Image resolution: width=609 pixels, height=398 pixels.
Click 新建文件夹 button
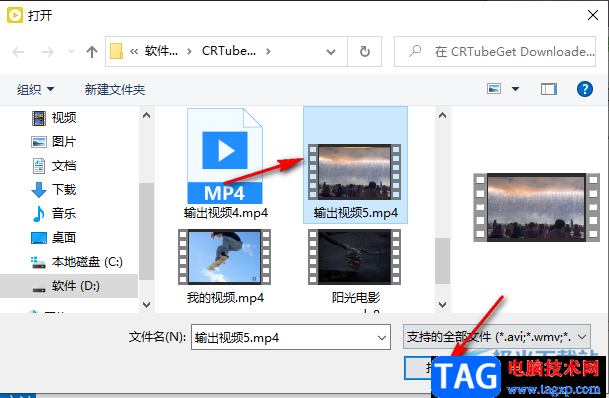click(115, 90)
